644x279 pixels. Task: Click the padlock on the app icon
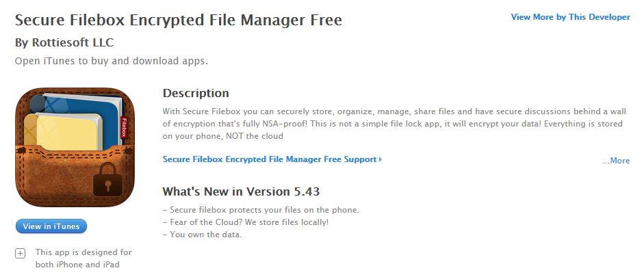tap(107, 179)
